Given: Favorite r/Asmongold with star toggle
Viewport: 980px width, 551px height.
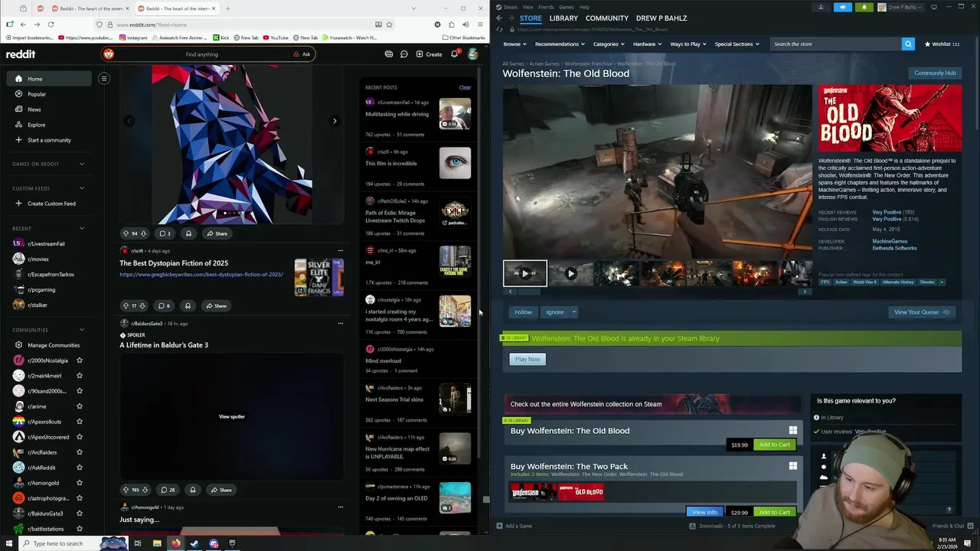Looking at the screenshot, I should (80, 483).
